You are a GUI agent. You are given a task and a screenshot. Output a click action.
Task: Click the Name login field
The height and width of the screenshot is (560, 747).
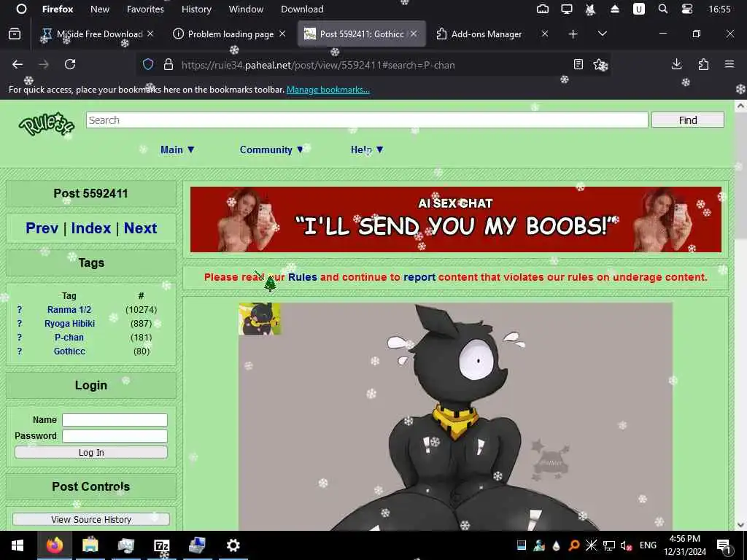[115, 419]
